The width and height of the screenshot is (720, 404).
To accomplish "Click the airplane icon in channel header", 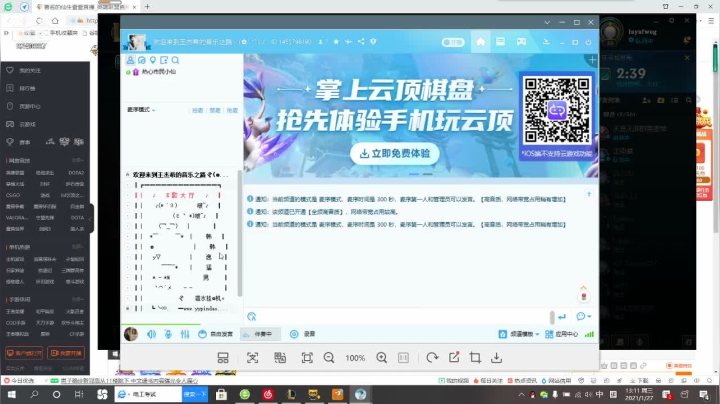I will [x=349, y=42].
